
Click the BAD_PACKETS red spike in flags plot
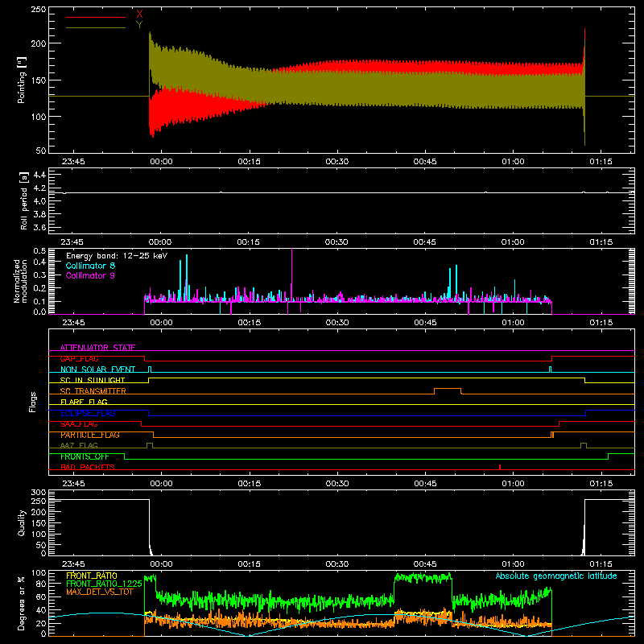click(x=500, y=467)
